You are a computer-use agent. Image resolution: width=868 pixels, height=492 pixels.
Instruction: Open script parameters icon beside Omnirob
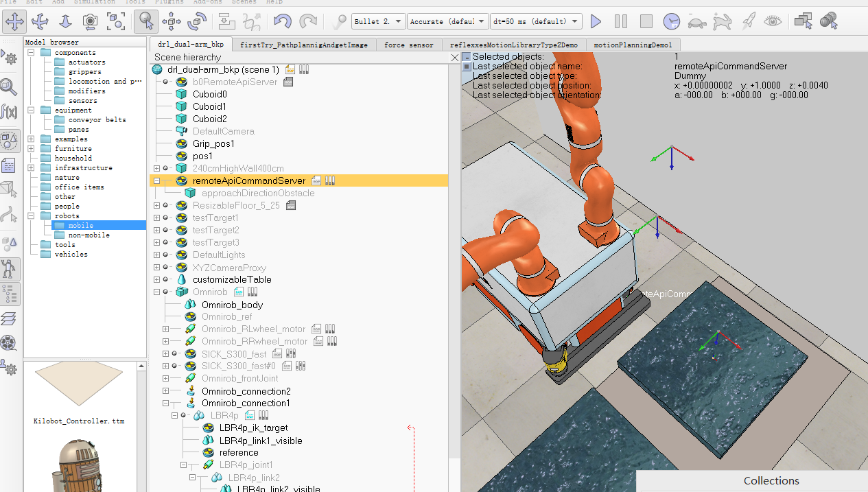click(253, 292)
